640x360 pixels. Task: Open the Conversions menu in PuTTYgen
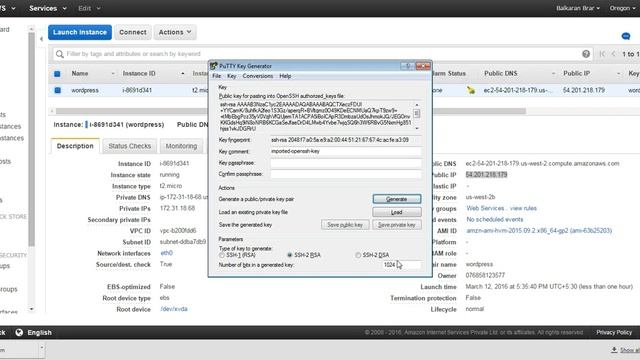(258, 76)
